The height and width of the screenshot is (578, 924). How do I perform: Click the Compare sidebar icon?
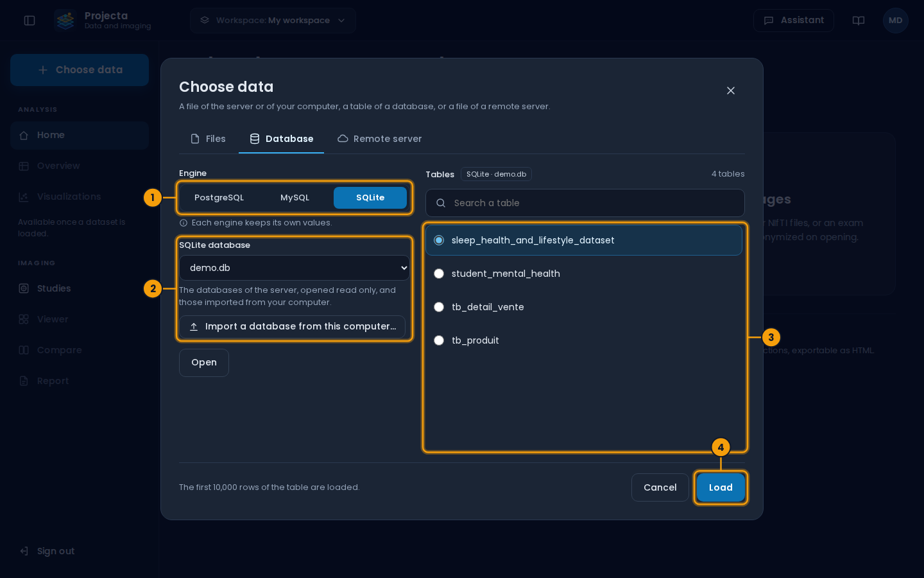click(24, 351)
